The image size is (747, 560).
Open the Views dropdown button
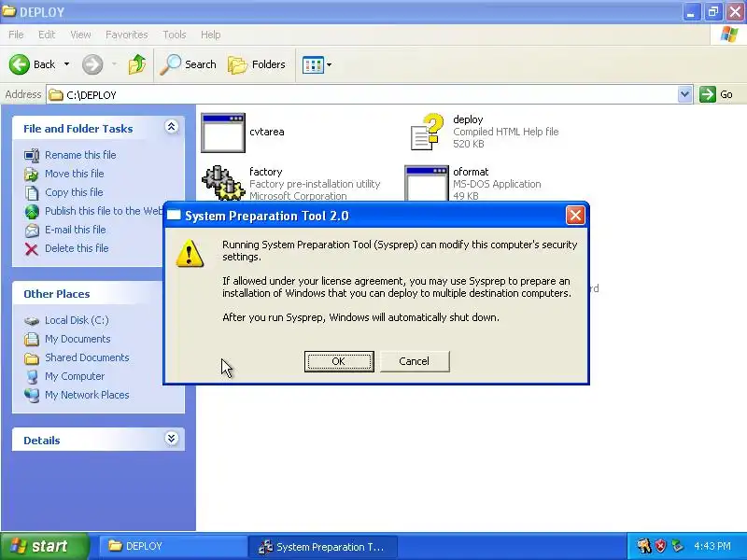tap(317, 64)
